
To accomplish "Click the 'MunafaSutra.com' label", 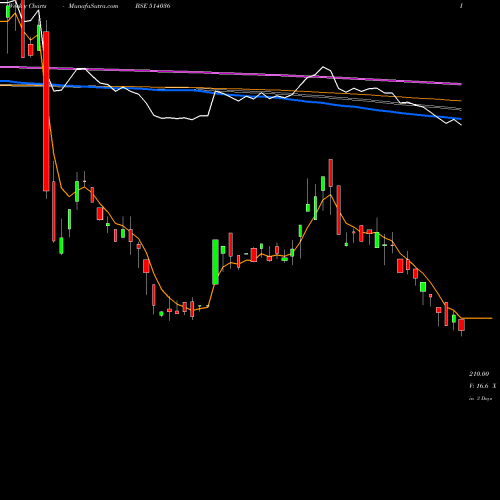I will [x=93, y=6].
